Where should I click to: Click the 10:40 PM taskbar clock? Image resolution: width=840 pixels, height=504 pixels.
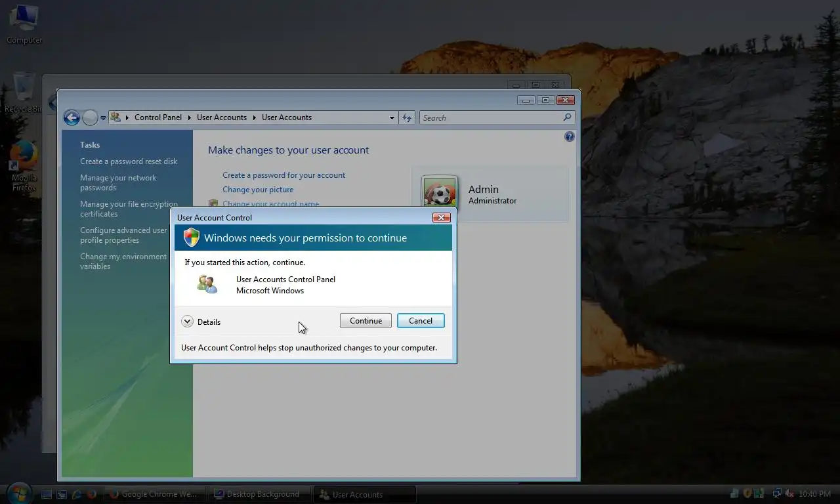[815, 493]
